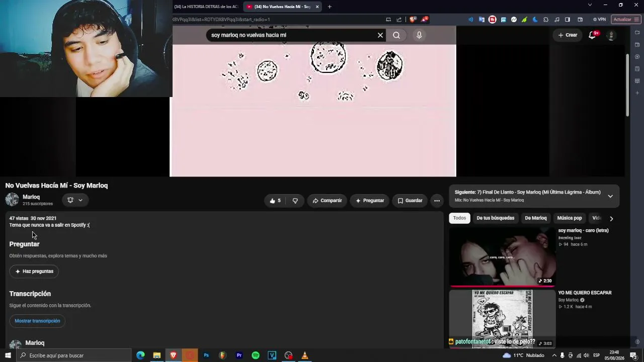
Task: Open the YouTube account avatar menu
Action: [x=611, y=35]
